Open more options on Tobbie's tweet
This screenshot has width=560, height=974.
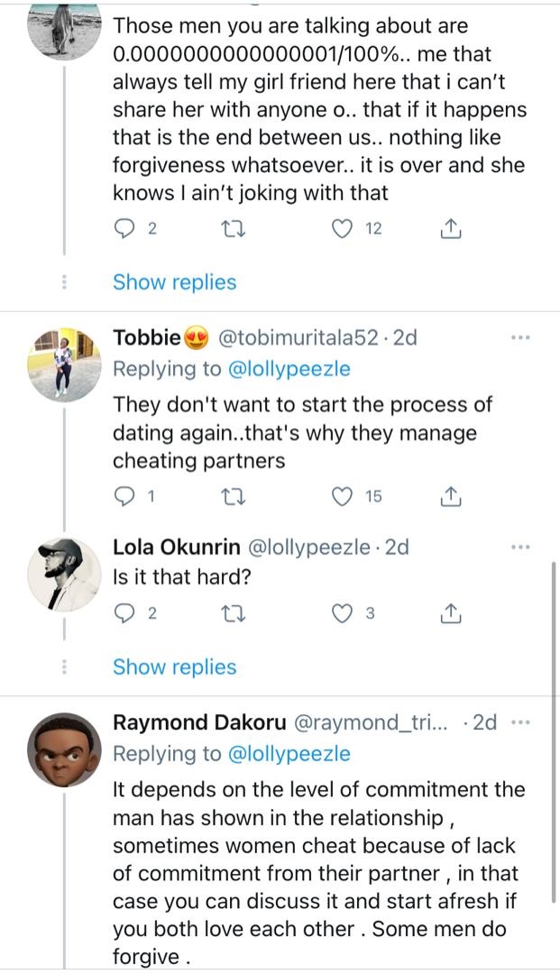point(520,338)
